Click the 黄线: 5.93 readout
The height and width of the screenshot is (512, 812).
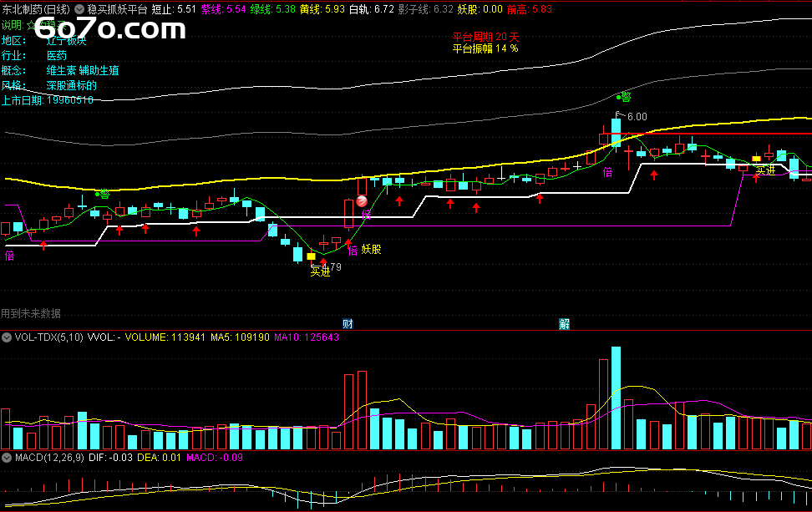(x=322, y=9)
